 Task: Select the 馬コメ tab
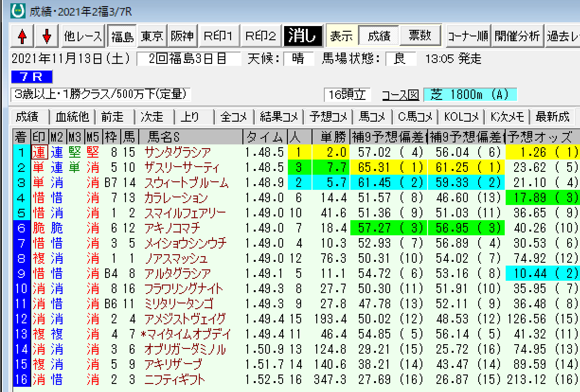point(373,116)
